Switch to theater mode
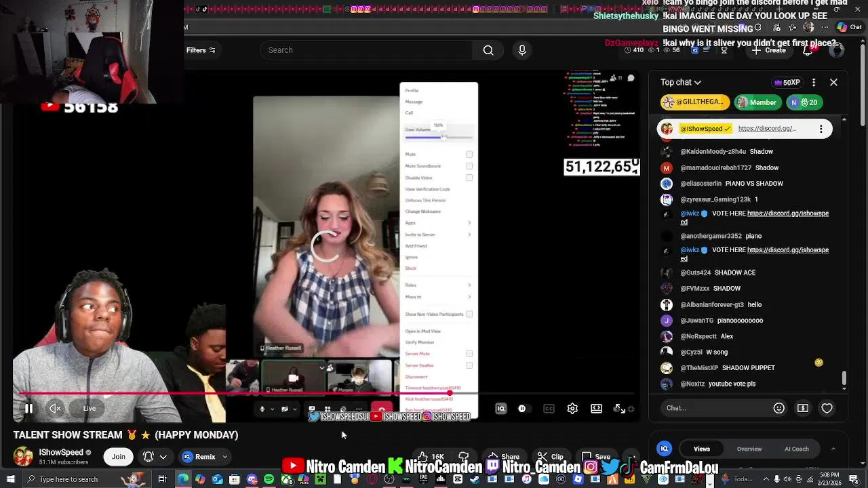Image resolution: width=868 pixels, height=488 pixels. coord(596,408)
